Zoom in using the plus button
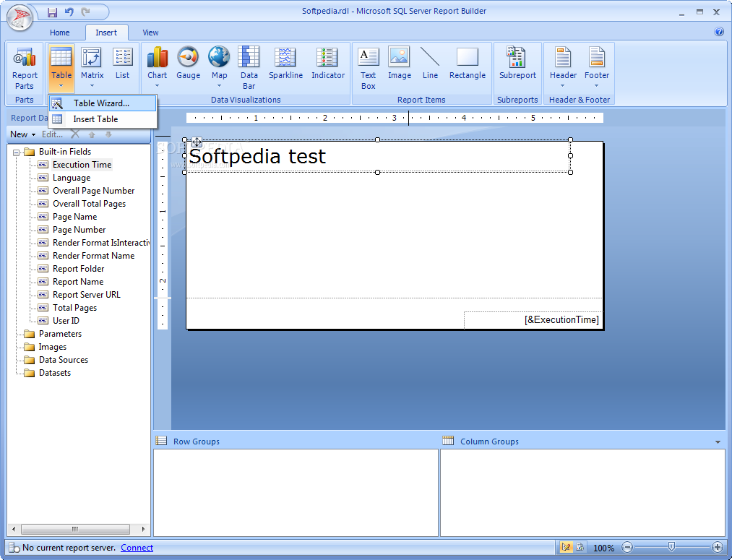The width and height of the screenshot is (732, 560). [x=718, y=548]
